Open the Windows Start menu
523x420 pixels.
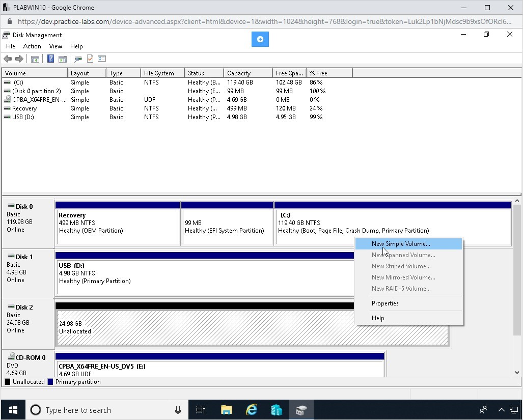click(13, 410)
